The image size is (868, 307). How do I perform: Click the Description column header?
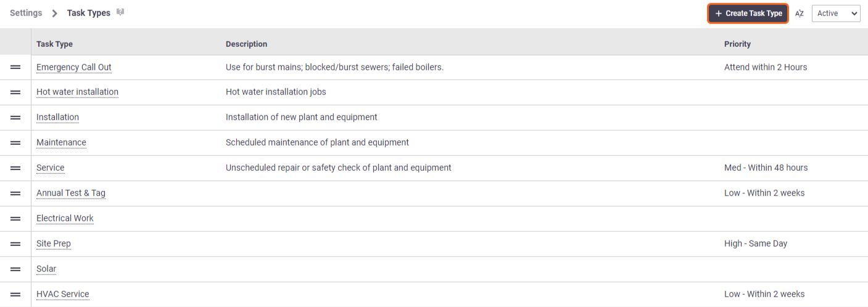tap(247, 44)
